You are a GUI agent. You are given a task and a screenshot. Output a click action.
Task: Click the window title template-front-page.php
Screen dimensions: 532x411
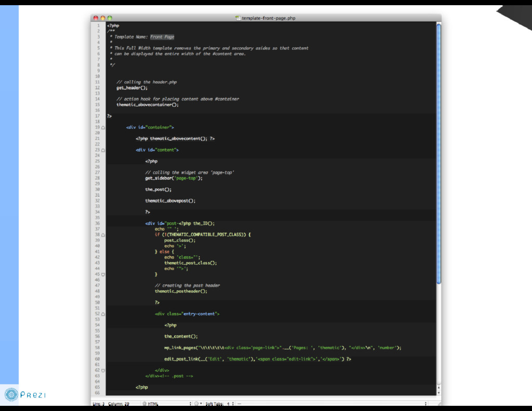(x=269, y=18)
